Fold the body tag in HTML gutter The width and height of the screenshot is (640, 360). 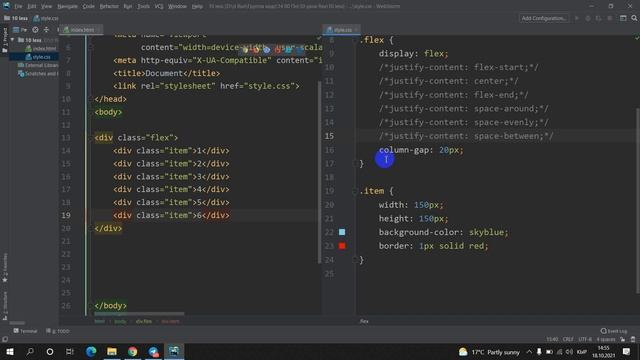91,112
